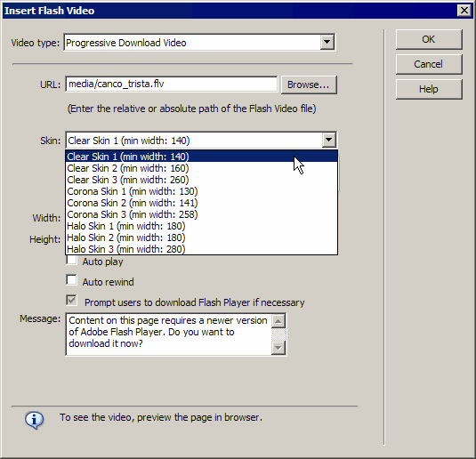Viewport: 476px width, 459px height.
Task: Open the Help button
Action: pos(429,89)
